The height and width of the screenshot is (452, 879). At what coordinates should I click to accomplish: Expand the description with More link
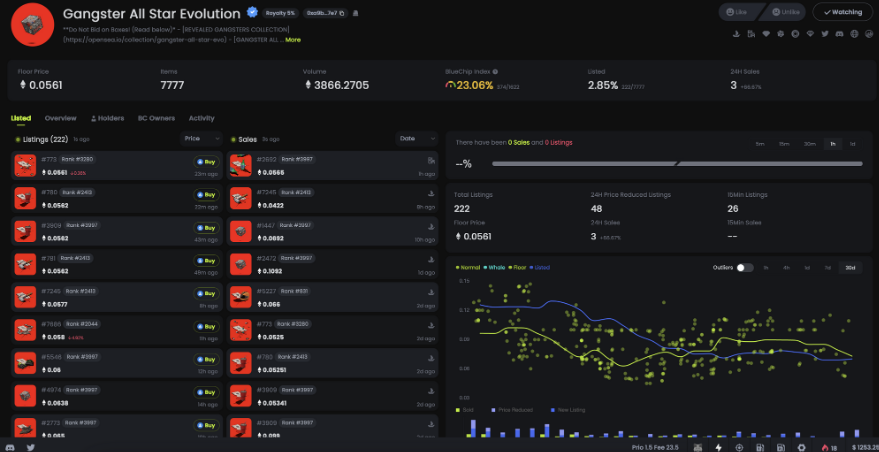pos(293,40)
